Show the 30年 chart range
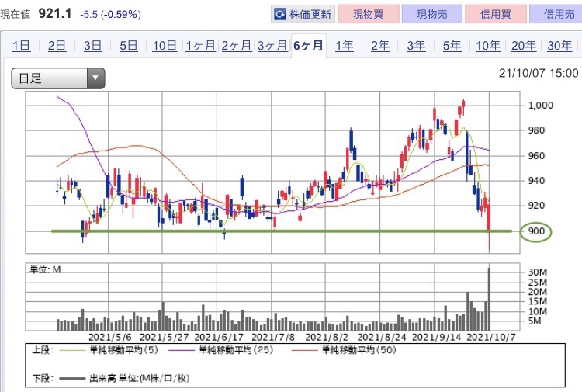 [x=559, y=46]
